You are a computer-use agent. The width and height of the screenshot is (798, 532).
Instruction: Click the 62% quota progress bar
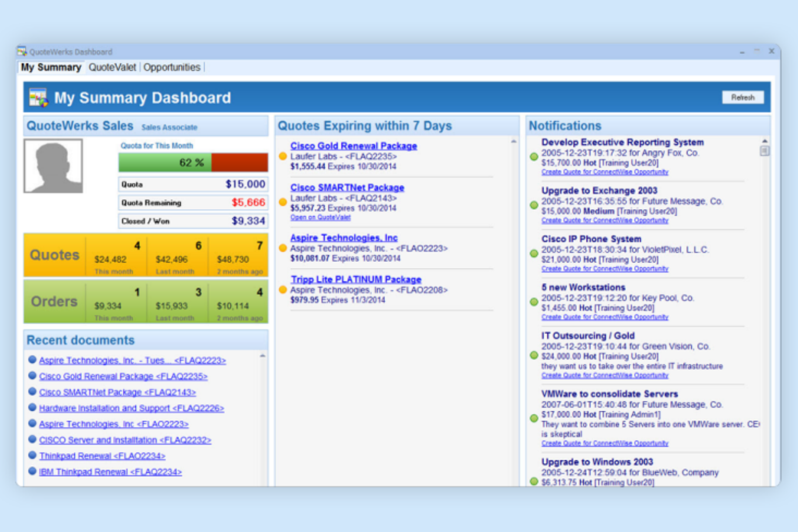(193, 162)
